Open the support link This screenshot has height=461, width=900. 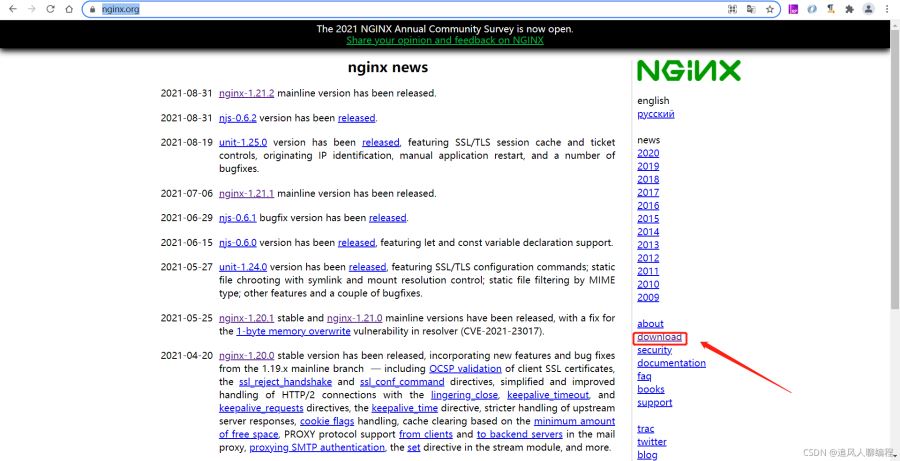point(654,402)
